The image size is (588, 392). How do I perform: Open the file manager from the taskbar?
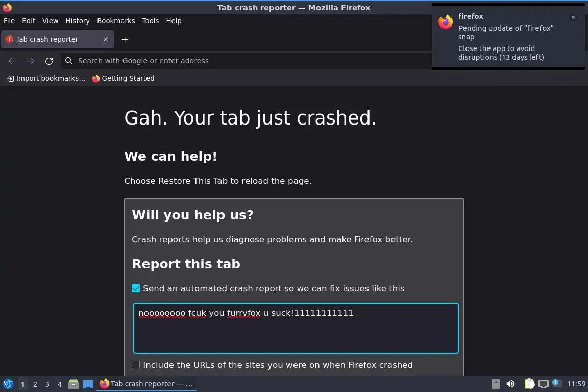[73, 384]
